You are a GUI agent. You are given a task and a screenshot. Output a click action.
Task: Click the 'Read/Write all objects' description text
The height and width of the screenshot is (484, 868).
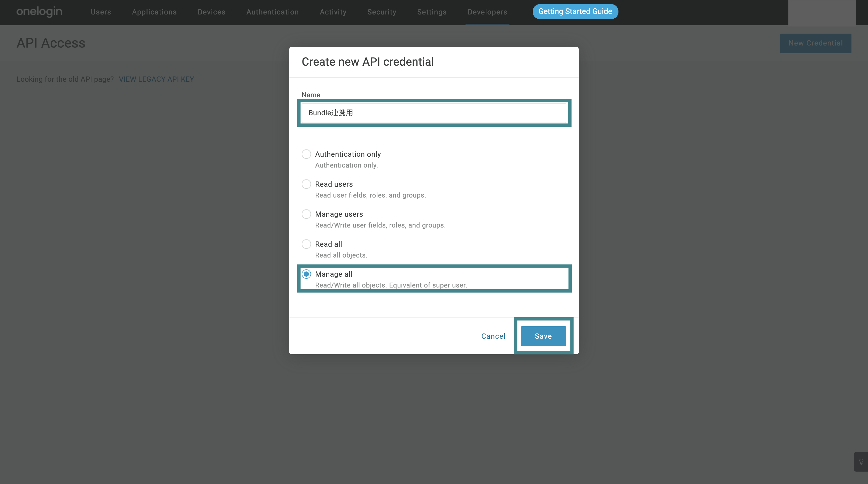[x=391, y=285]
